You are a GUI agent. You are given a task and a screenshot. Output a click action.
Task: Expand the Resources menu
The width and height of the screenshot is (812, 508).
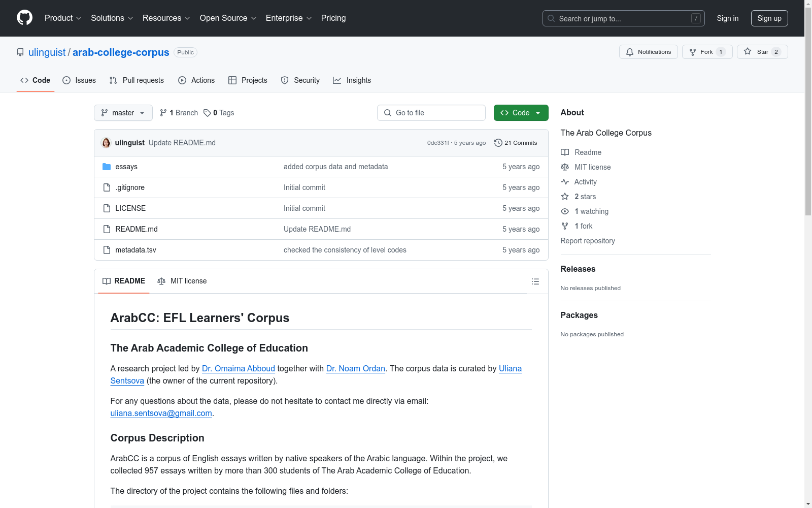click(166, 18)
